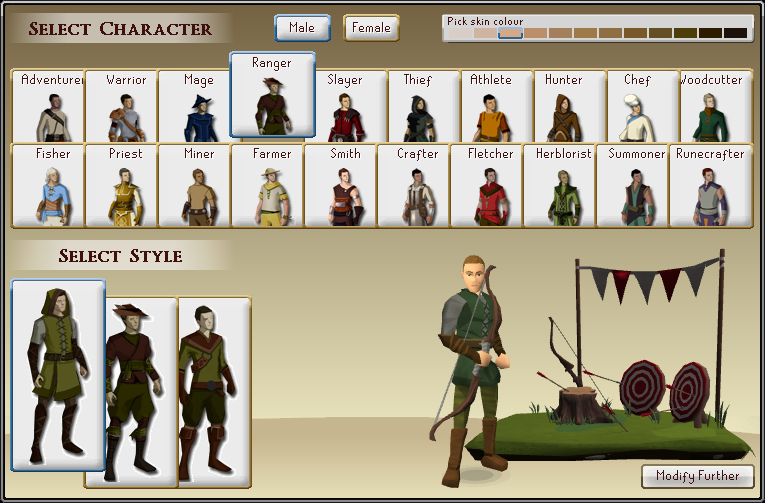Select the Chef character card

click(643, 107)
